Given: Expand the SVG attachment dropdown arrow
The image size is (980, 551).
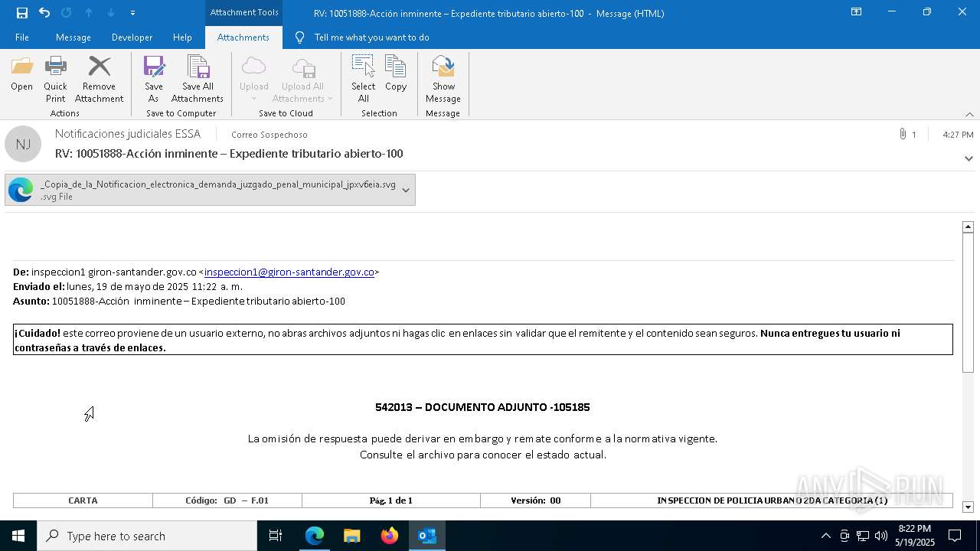Looking at the screenshot, I should (406, 190).
